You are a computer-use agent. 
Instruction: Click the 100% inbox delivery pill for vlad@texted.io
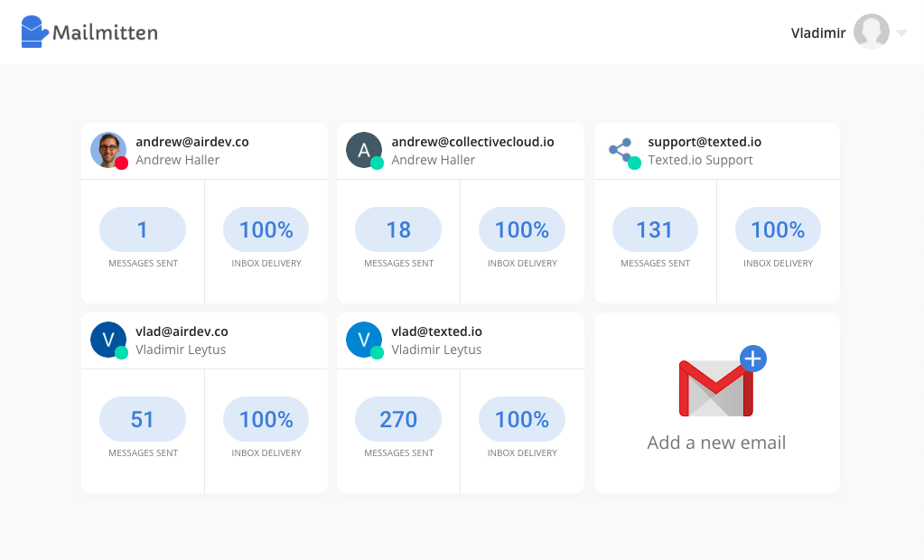point(522,419)
